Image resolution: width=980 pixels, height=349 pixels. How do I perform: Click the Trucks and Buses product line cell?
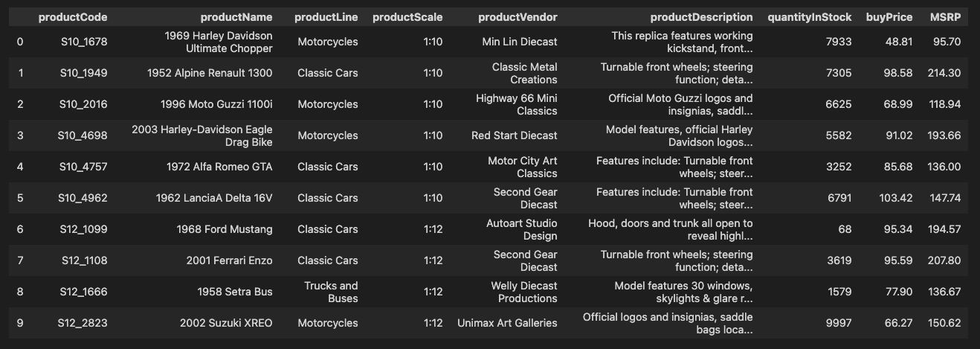point(331,292)
